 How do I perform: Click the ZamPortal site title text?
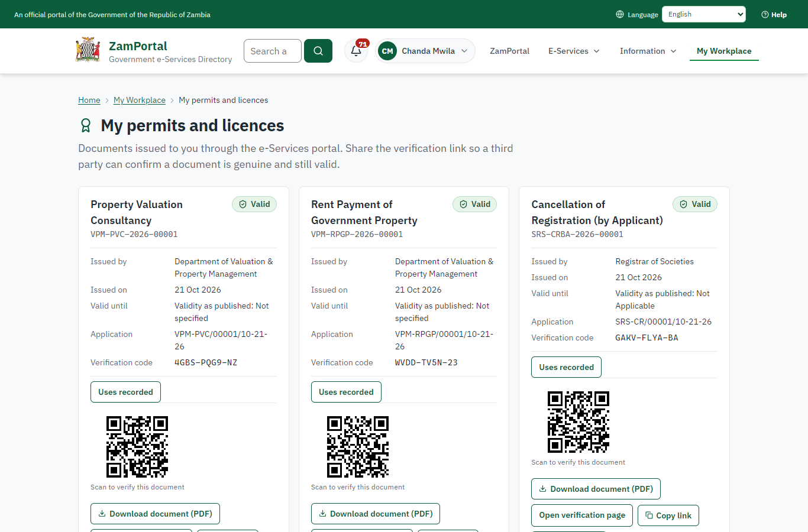click(138, 46)
